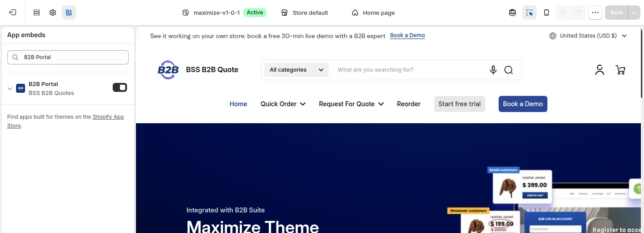Click the App embeds panel heading
Viewport: 644px width, 233px height.
tap(26, 35)
